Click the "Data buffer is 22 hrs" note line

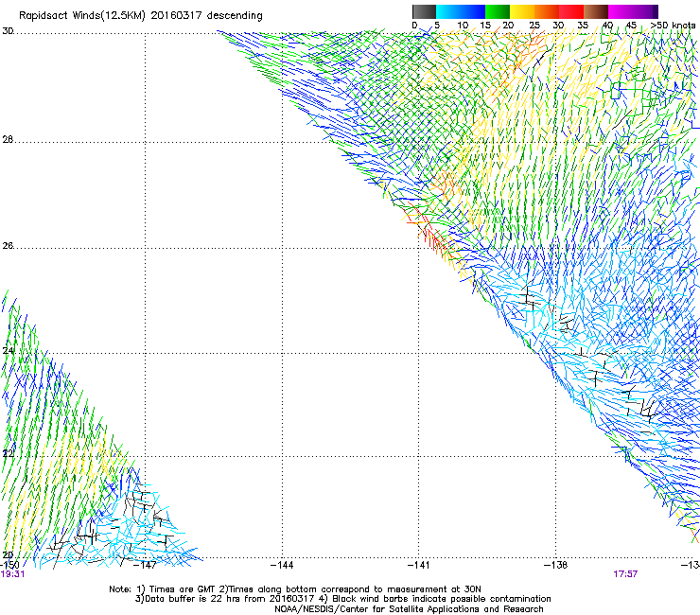342,599
